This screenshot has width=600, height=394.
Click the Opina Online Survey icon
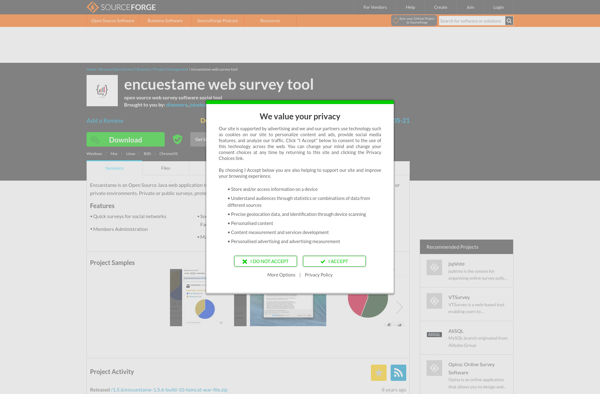[x=434, y=368]
